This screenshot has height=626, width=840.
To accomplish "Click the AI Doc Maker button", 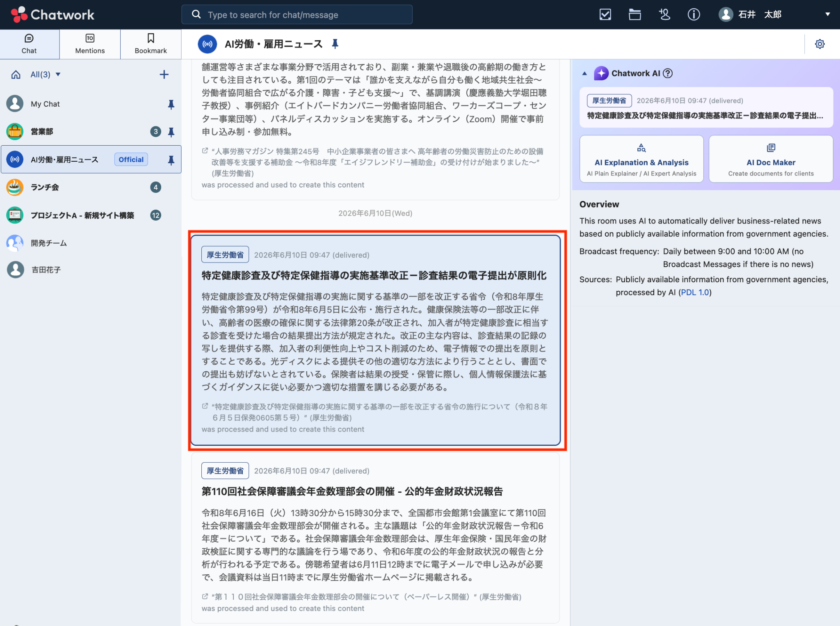I will click(771, 159).
